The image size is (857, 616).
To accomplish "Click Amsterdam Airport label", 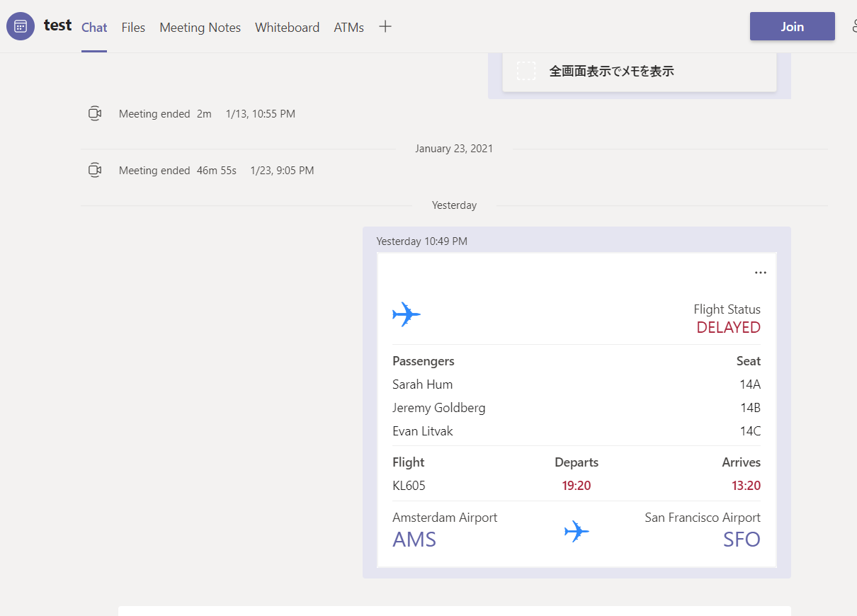I will click(x=445, y=518).
